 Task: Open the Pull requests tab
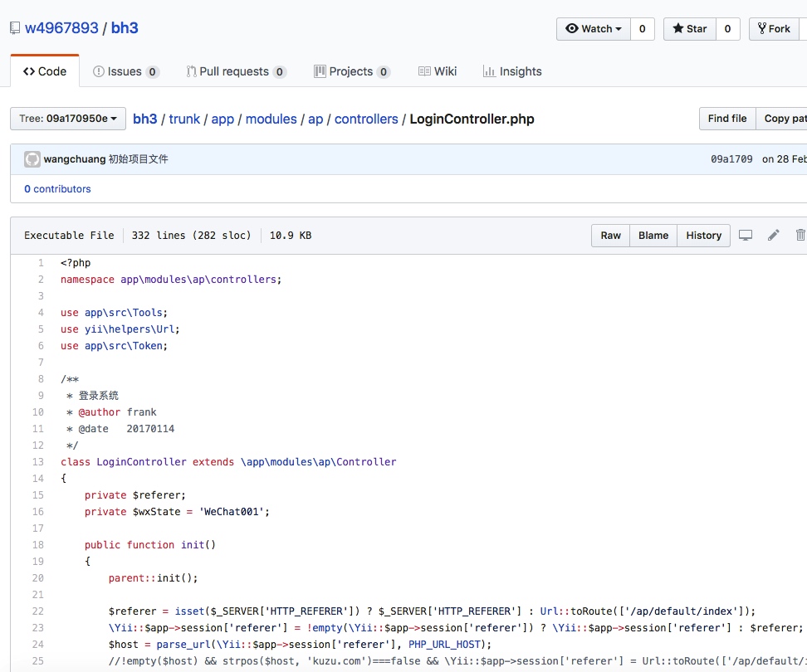(236, 71)
